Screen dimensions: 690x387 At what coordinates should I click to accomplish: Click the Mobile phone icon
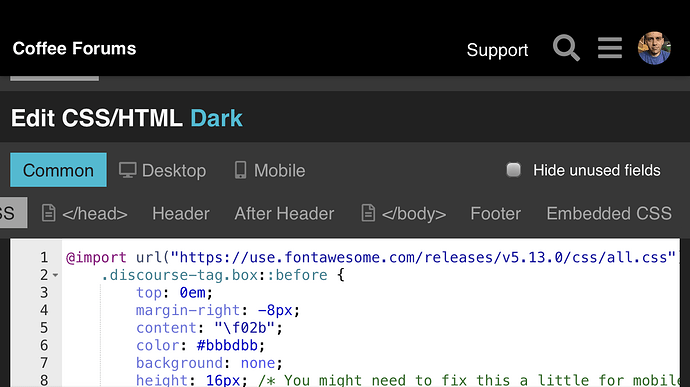tap(240, 170)
